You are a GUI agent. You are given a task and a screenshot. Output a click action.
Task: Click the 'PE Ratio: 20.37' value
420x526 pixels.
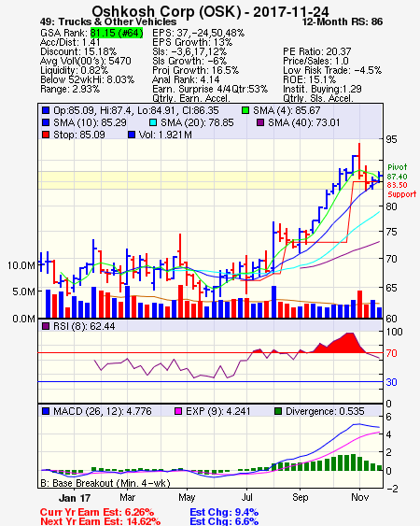tap(317, 51)
